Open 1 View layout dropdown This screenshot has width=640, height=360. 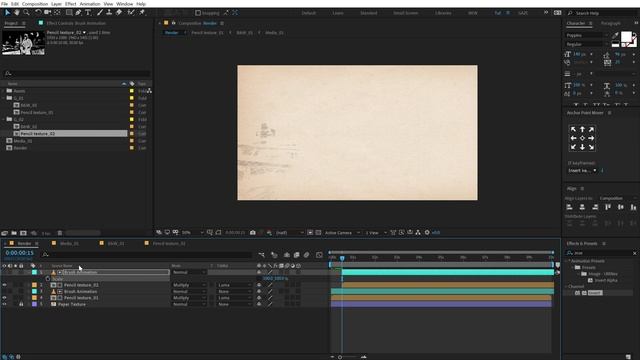coord(376,233)
